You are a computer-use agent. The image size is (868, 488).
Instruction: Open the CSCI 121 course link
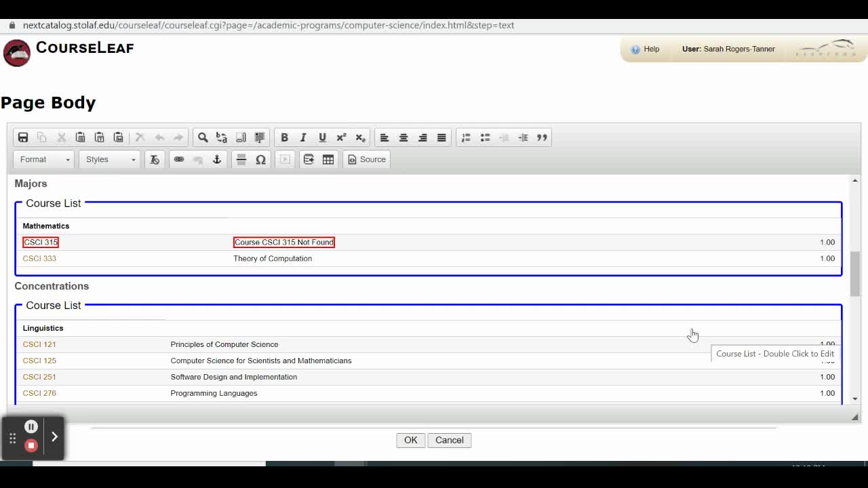39,344
